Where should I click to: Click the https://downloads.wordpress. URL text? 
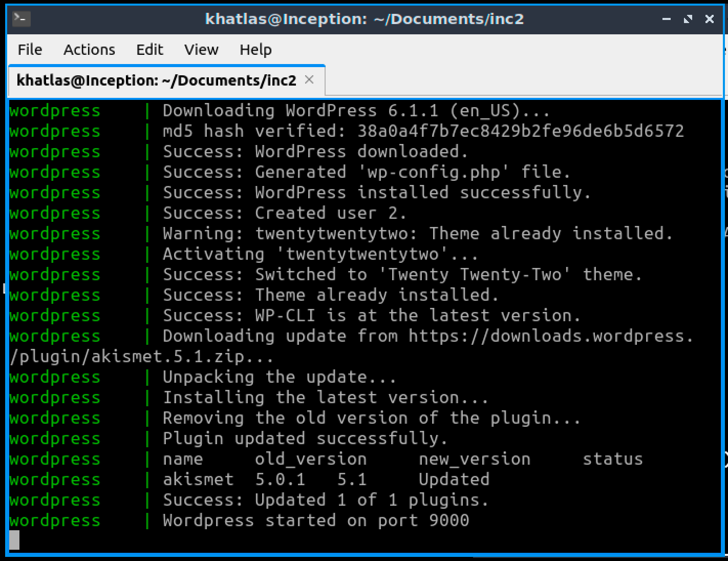pos(551,336)
